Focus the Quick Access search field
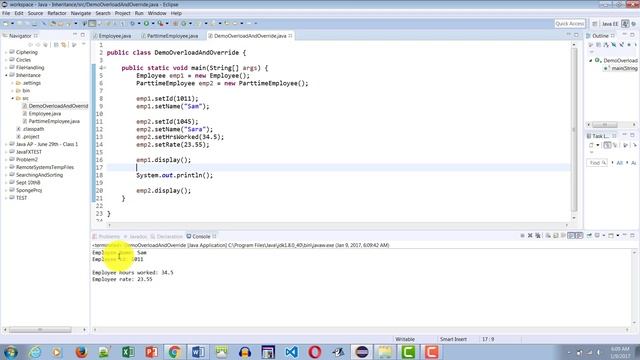The image size is (640, 360). click(570, 24)
